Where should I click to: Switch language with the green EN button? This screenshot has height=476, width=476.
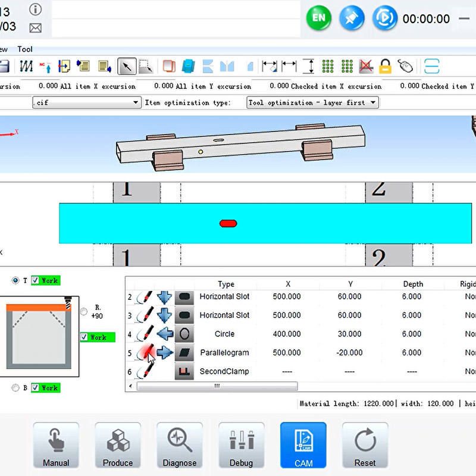(319, 18)
